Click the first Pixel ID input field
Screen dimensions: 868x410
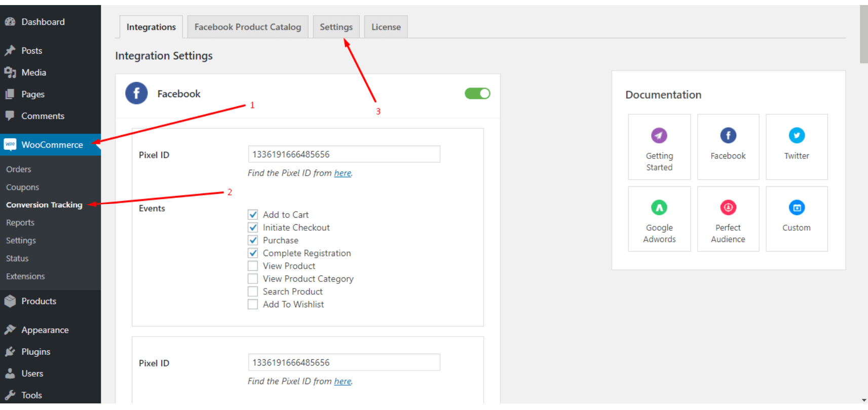pos(344,154)
